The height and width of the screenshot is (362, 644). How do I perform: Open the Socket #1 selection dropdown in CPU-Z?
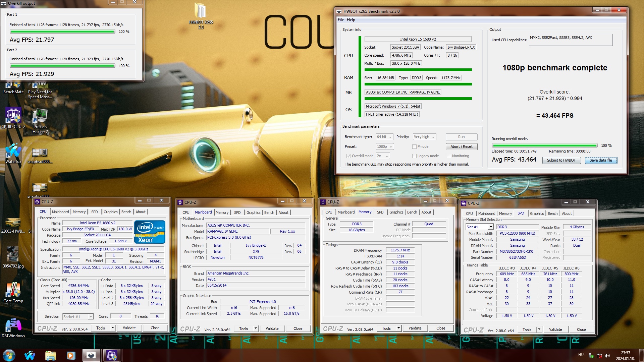tap(78, 316)
